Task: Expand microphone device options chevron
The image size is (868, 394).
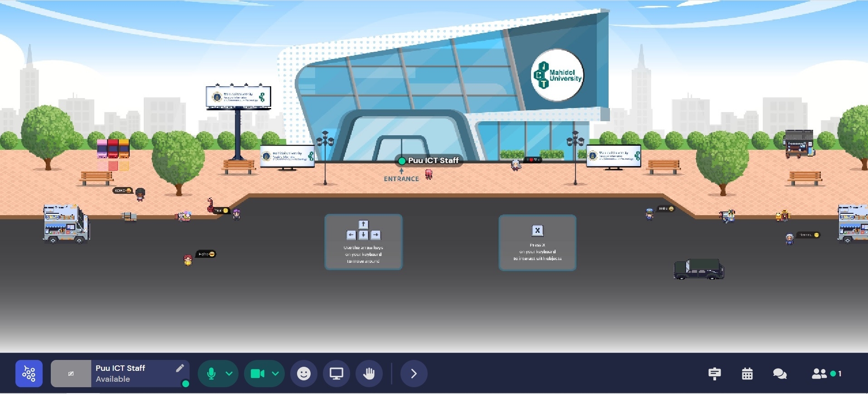Action: (229, 374)
